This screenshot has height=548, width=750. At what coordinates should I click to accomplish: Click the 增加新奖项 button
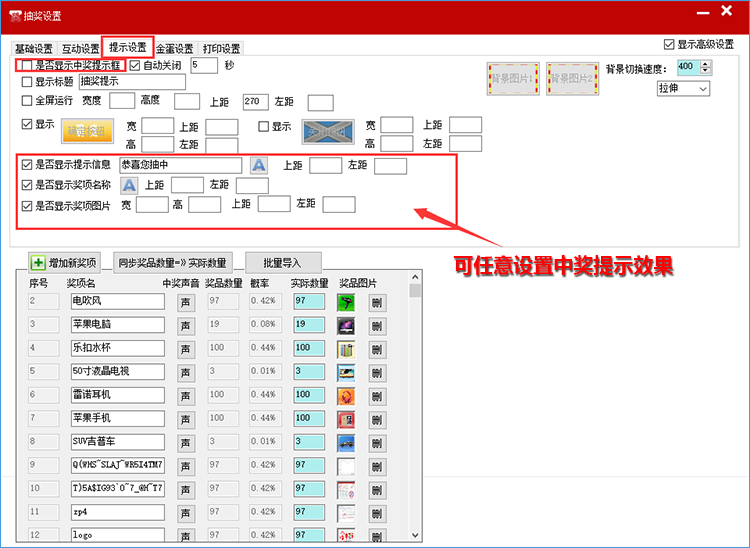tap(65, 263)
